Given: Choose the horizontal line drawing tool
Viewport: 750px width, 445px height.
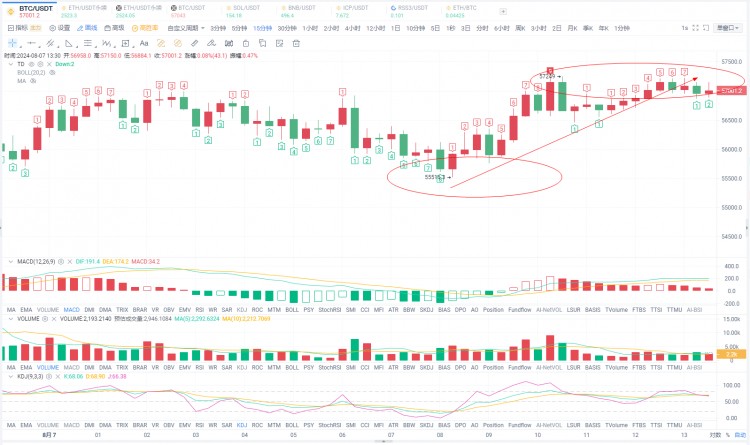Looking at the screenshot, I should [32, 44].
